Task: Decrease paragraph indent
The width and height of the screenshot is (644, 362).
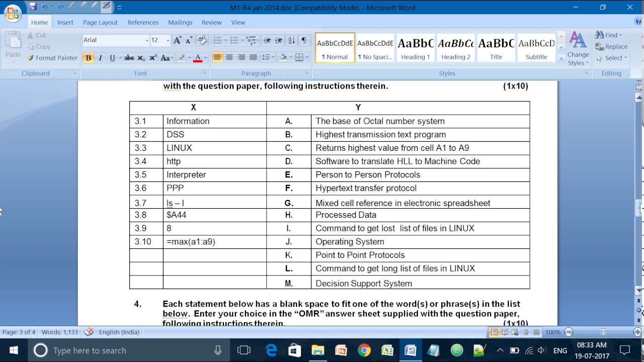Action: [x=267, y=40]
